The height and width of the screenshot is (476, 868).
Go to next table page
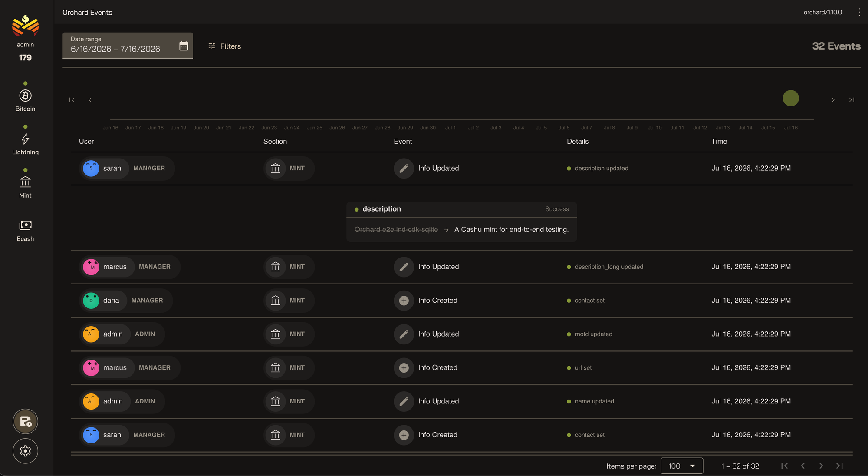(821, 466)
